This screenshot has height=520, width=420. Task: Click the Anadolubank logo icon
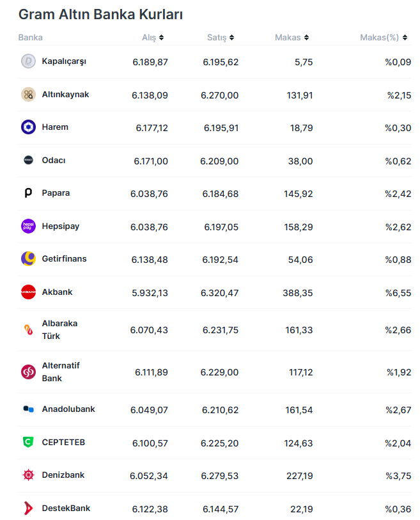[28, 409]
